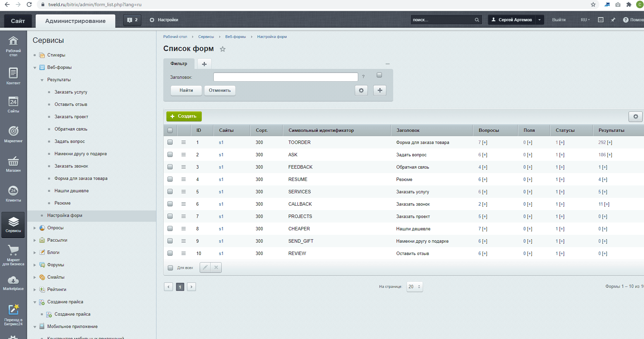Check the row for PROJECTS form
644x339 pixels.
[170, 216]
